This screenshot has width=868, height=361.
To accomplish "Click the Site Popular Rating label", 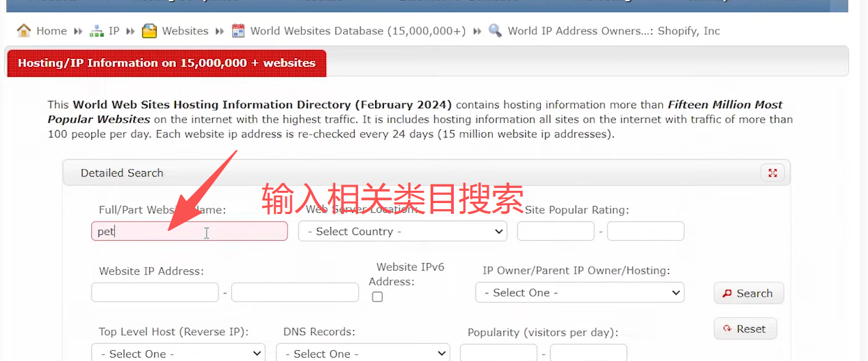I will point(577,210).
